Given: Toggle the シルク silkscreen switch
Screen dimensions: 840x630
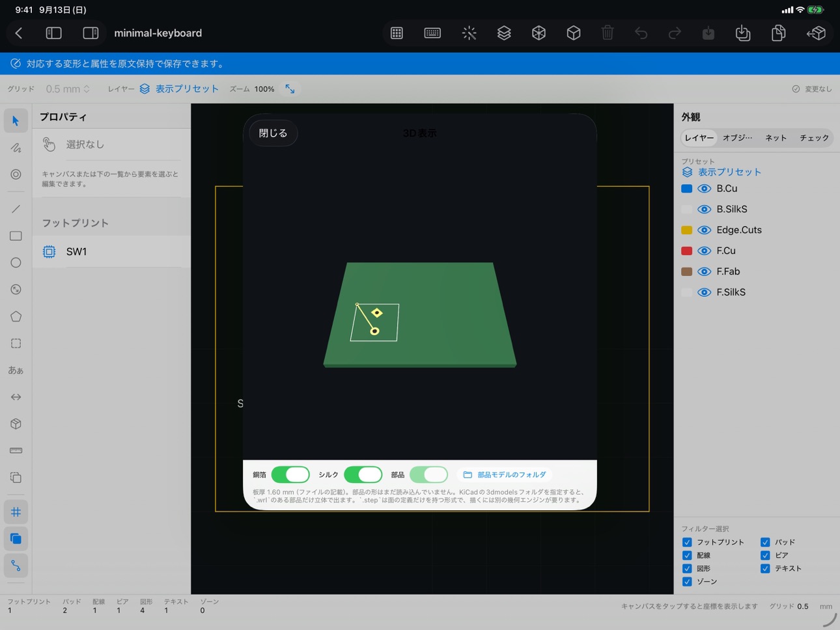Looking at the screenshot, I should pos(363,474).
